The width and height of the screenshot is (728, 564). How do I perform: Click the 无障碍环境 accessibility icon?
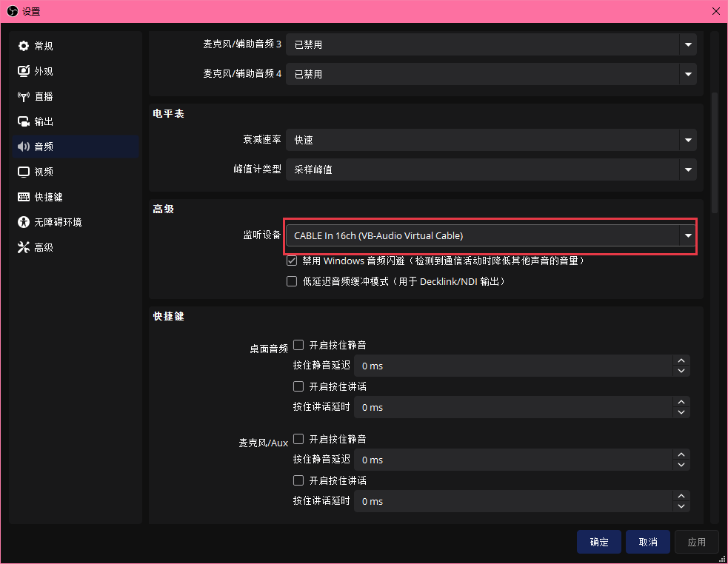point(24,222)
